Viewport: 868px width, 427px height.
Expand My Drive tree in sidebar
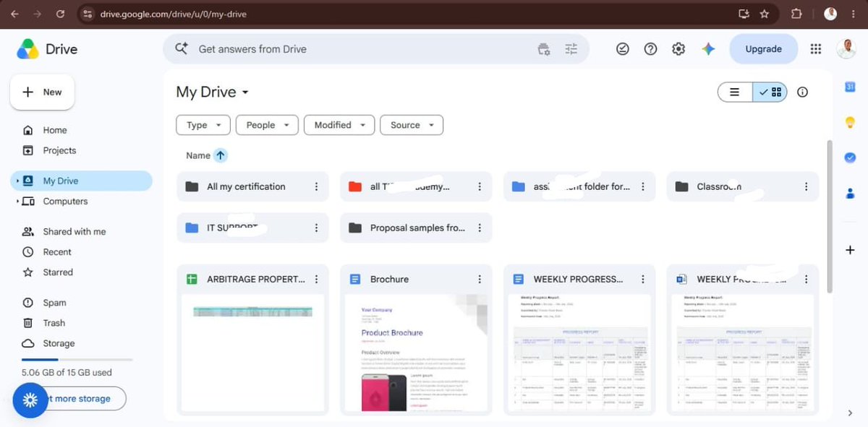(x=17, y=181)
